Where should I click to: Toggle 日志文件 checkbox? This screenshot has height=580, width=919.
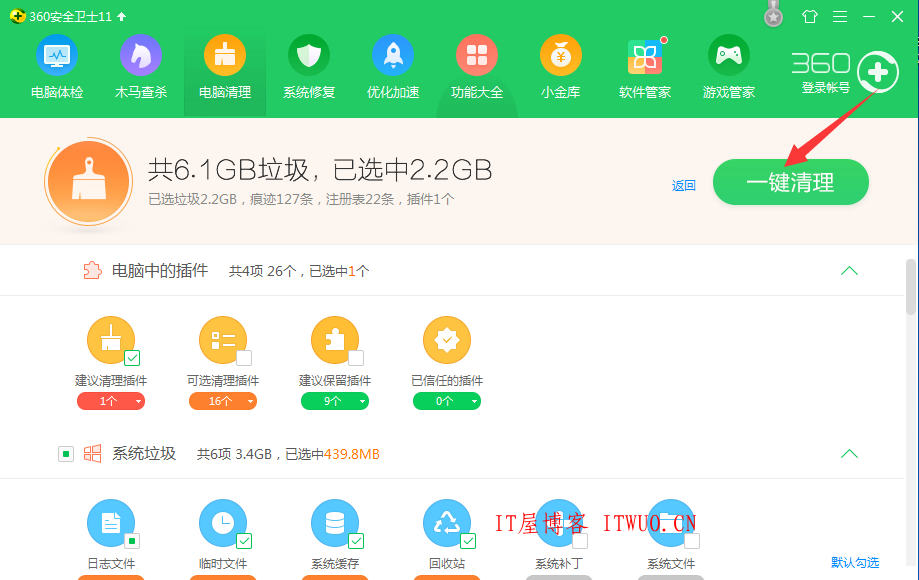[x=132, y=541]
